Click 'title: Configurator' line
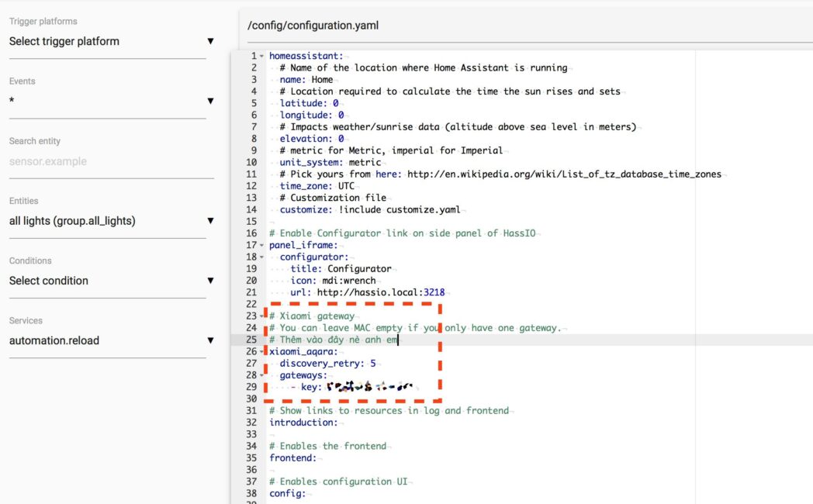The height and width of the screenshot is (504, 813). (341, 269)
